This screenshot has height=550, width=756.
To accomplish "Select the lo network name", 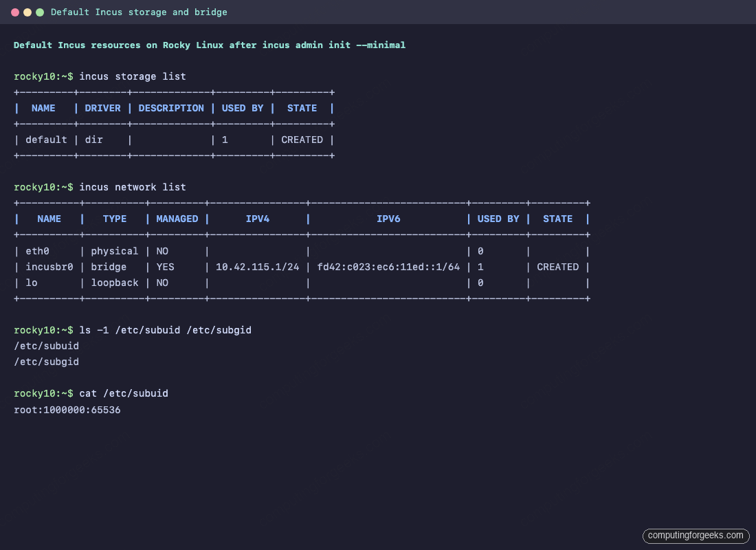I will pos(32,283).
